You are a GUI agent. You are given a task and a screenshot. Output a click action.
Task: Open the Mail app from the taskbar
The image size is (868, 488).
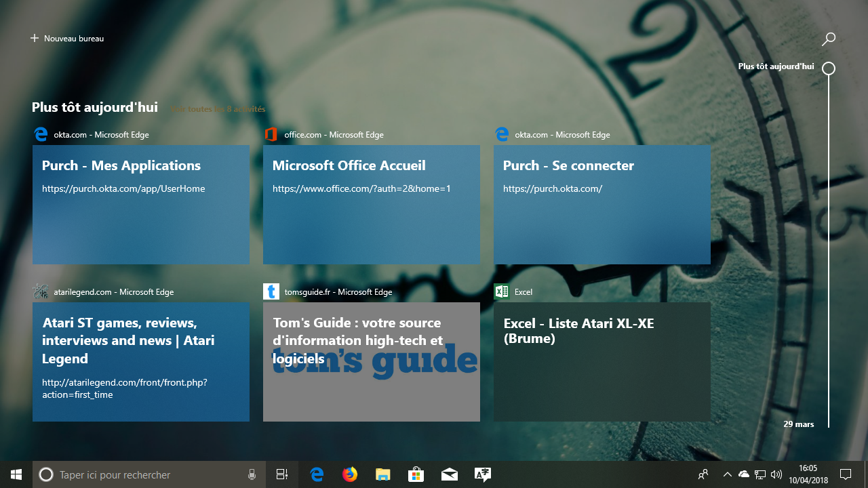(449, 474)
